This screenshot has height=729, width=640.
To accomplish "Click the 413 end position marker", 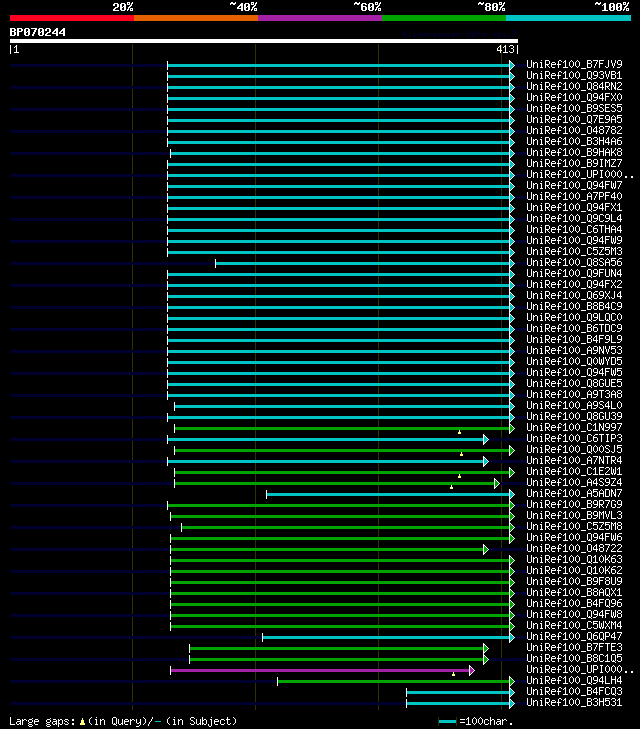I will coord(505,49).
